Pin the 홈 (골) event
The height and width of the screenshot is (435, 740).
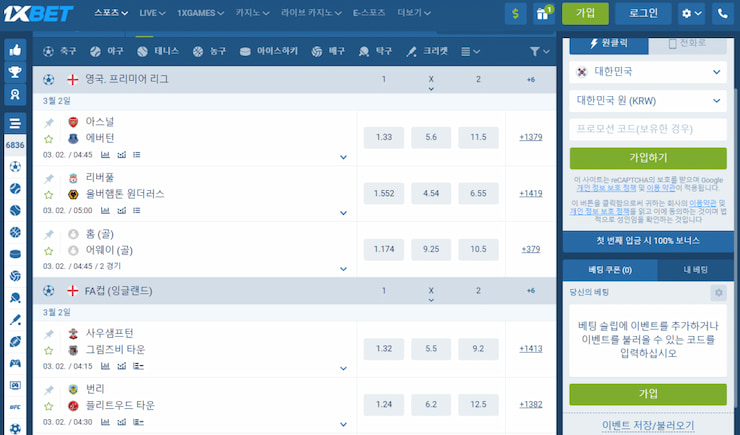pyautogui.click(x=49, y=234)
